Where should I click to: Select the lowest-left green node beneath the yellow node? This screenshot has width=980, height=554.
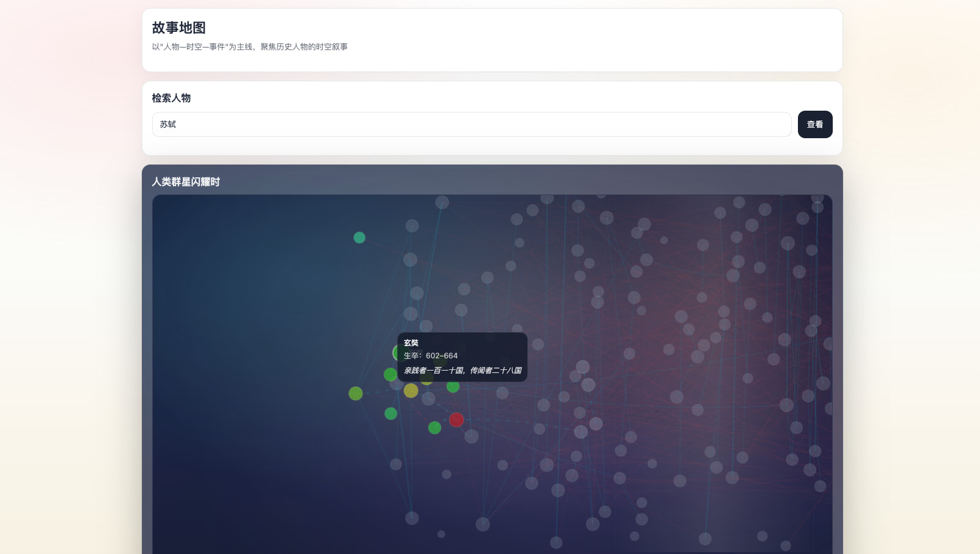pos(391,413)
